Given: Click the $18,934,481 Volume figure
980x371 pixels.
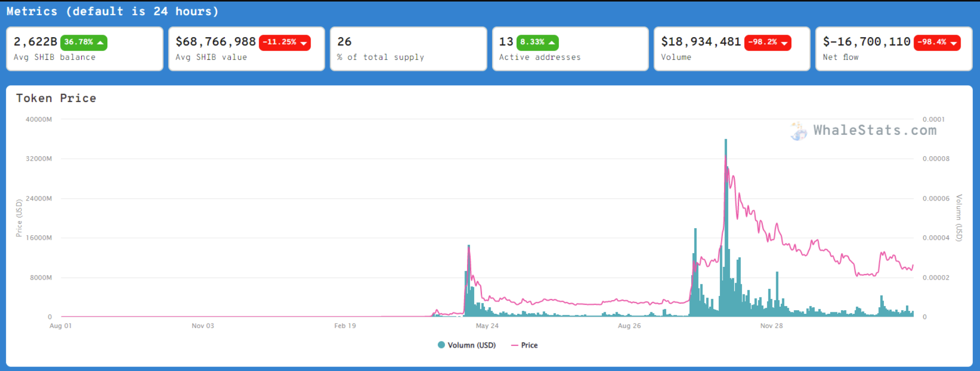Looking at the screenshot, I should click(701, 42).
